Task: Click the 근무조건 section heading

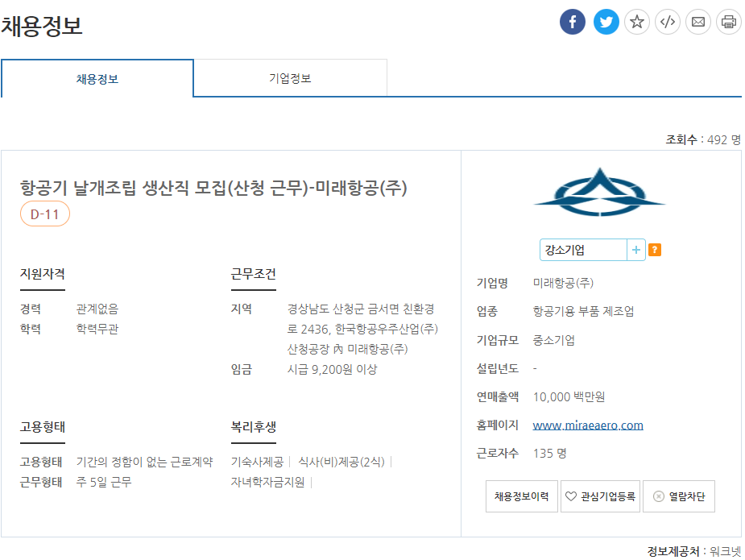Action: [253, 274]
